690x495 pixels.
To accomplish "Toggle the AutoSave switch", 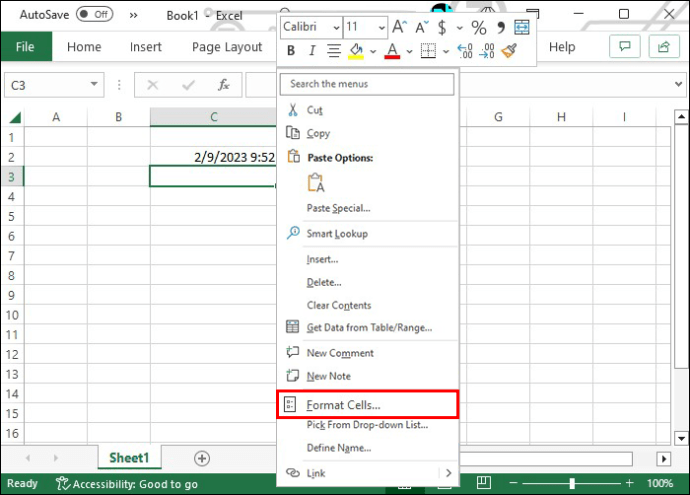I will 94,14.
